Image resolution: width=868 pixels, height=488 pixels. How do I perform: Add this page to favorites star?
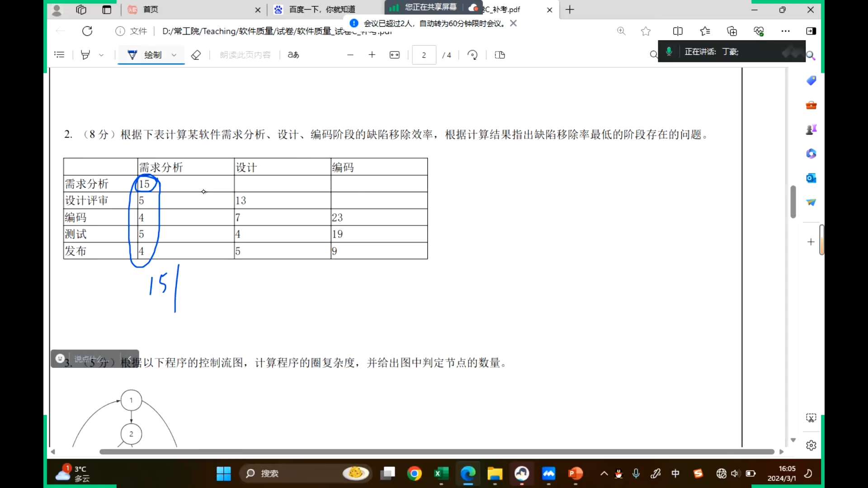(x=646, y=31)
